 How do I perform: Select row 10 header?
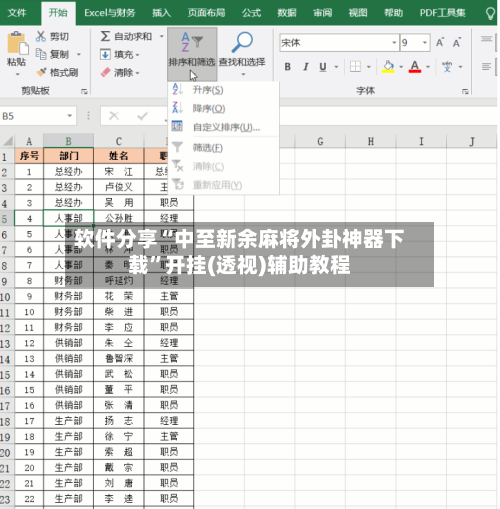click(7, 296)
